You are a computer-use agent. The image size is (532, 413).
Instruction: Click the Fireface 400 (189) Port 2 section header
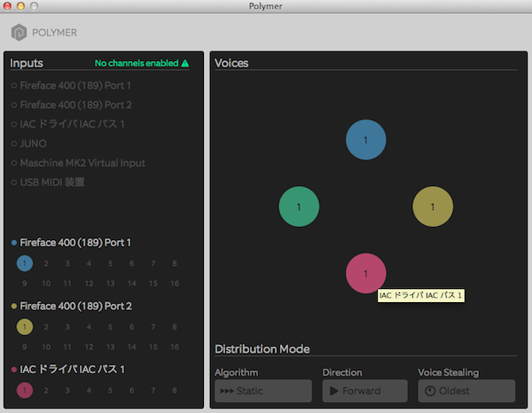75,306
